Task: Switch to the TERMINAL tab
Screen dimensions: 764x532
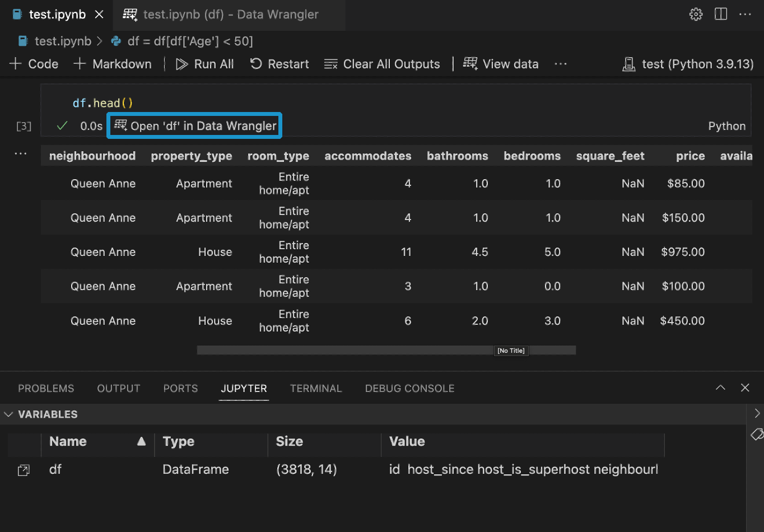Action: 315,388
